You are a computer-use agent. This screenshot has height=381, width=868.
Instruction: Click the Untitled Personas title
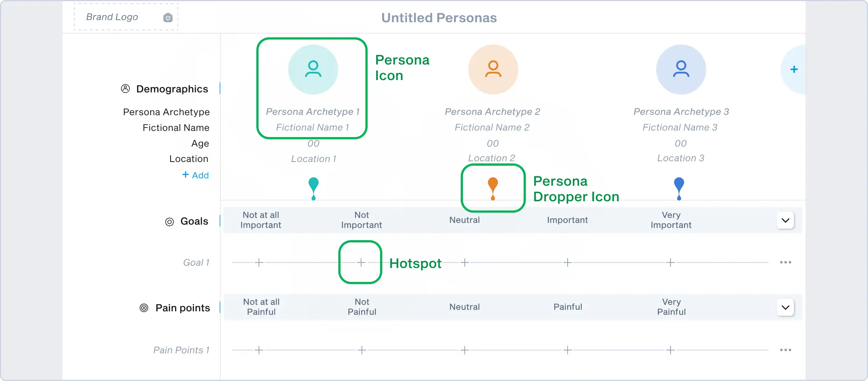[439, 18]
